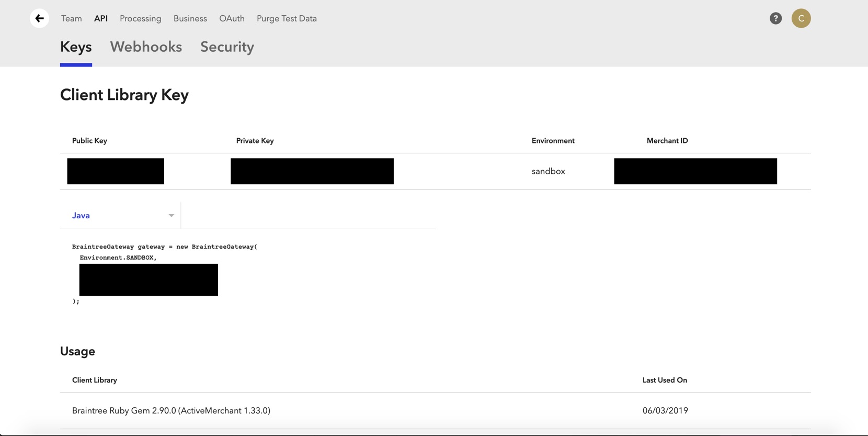Select API in the top navigation
This screenshot has width=868, height=436.
pos(101,18)
